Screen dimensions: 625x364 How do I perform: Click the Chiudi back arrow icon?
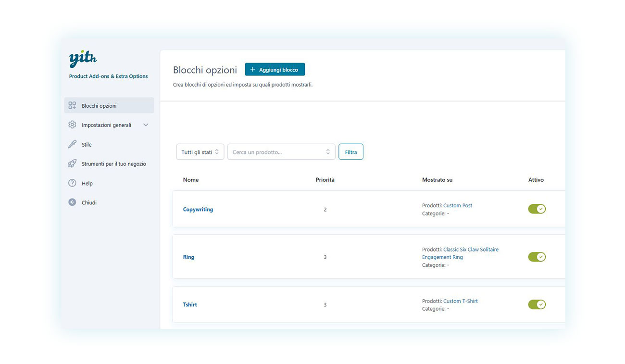coord(72,202)
